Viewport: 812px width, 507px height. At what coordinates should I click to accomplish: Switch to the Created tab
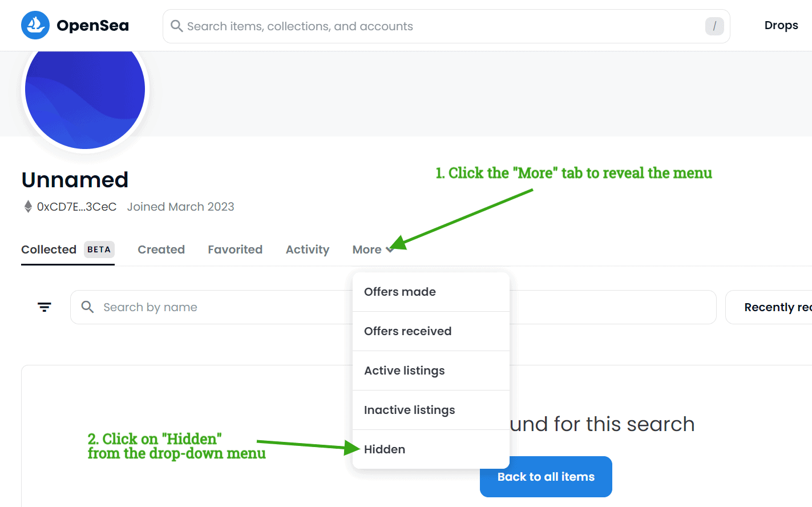coord(161,250)
